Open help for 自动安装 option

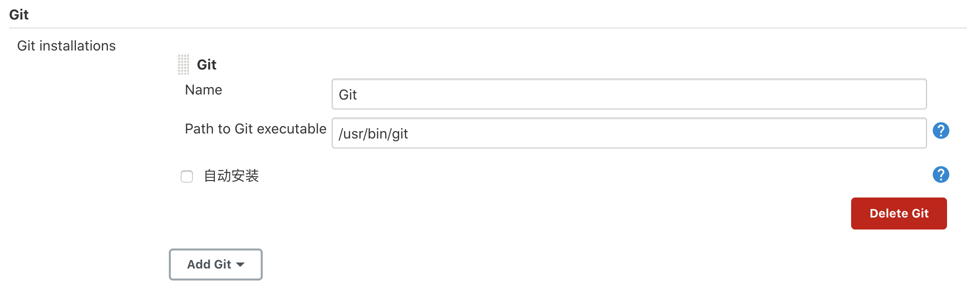click(941, 174)
